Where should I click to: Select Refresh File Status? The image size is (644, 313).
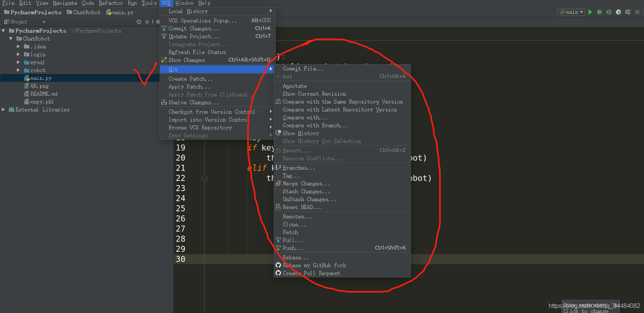(x=217, y=52)
